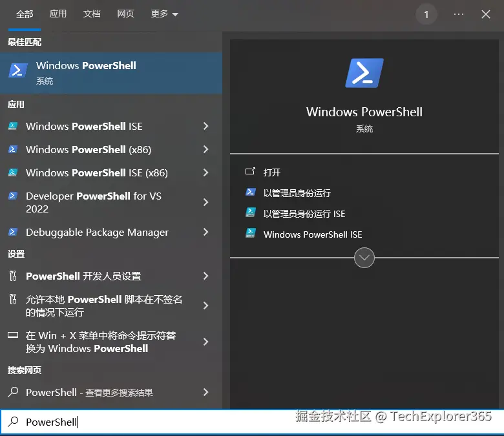The width and height of the screenshot is (504, 436).
Task: Expand 允许本地 PowerShell 脚本 setting arrow
Action: coord(205,306)
